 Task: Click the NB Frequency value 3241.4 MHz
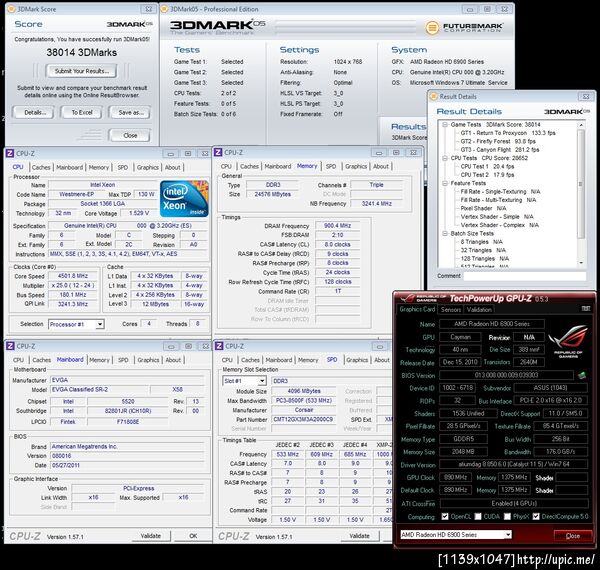377,204
